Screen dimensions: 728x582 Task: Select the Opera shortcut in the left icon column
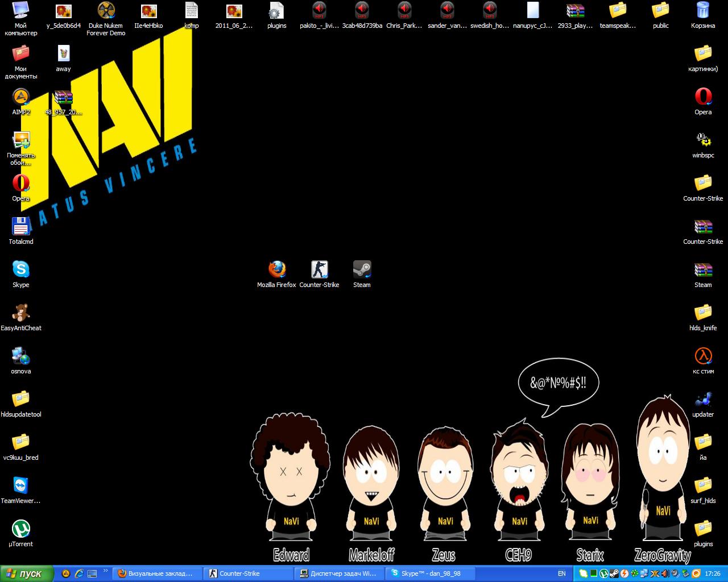[20, 188]
